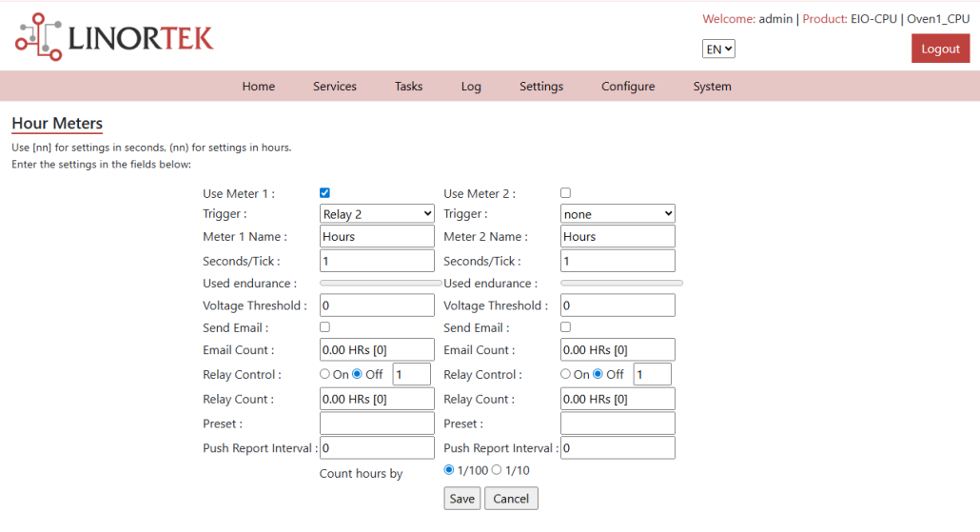Click the Meter 2 Name field

[617, 236]
